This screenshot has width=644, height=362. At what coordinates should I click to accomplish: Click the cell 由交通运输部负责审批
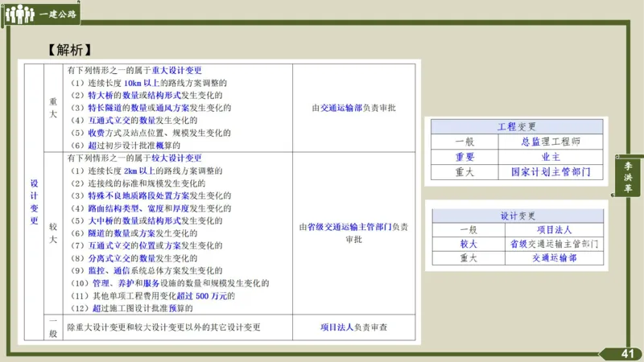pyautogui.click(x=353, y=108)
